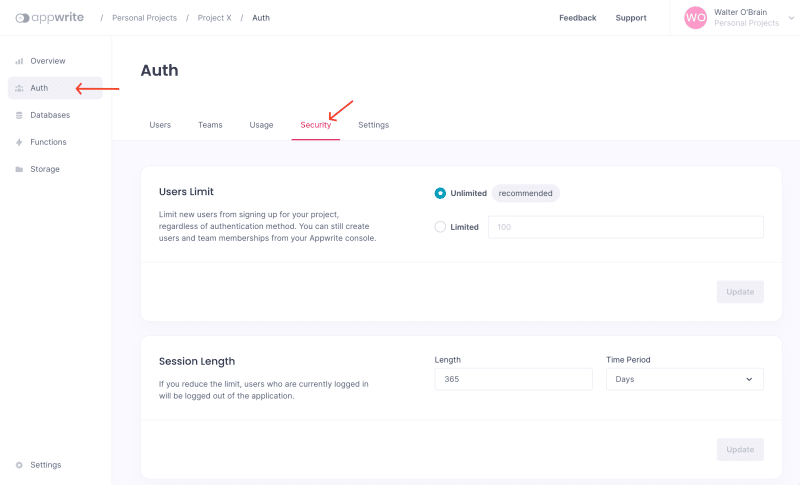Screen dimensions: 800x485
Task: Click the Overview bar chart icon
Action: pos(19,61)
